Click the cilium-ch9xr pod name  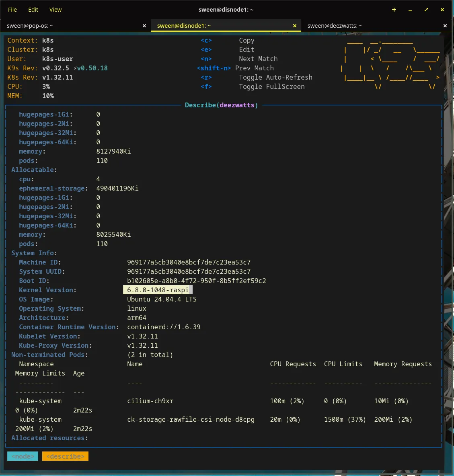pos(150,401)
